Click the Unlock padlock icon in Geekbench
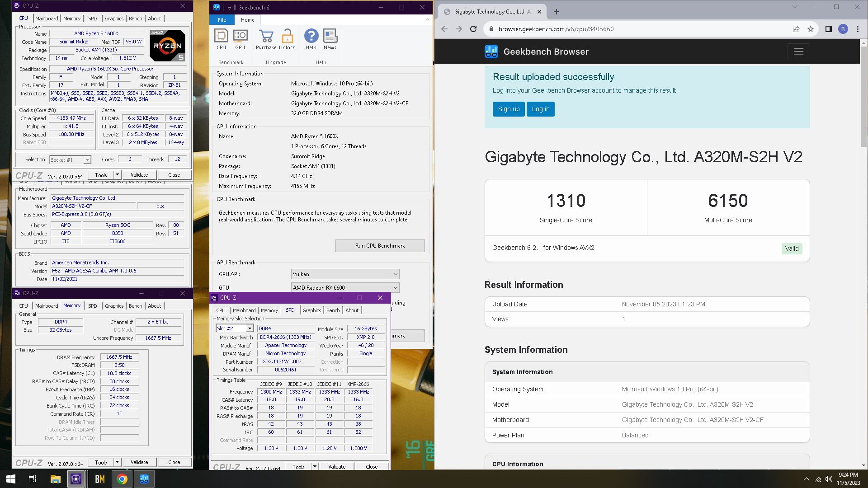 point(287,39)
